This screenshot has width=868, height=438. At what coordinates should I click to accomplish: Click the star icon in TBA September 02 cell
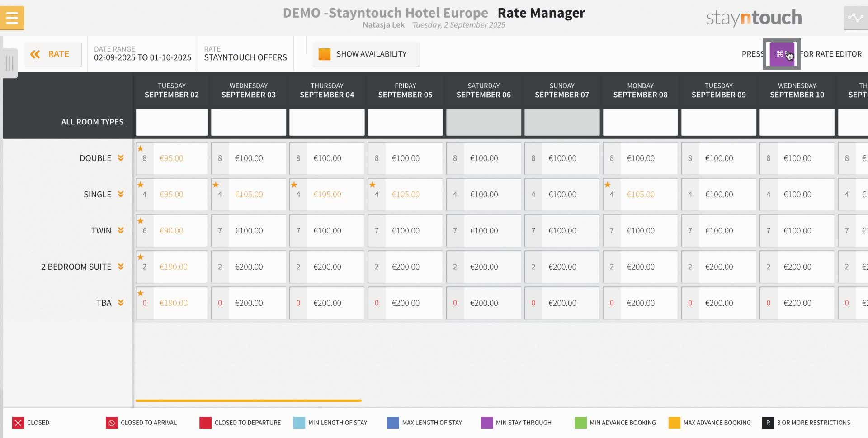[141, 293]
